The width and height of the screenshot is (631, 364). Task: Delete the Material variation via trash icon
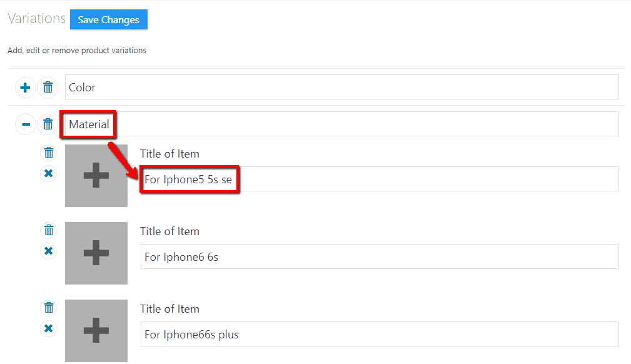point(48,124)
